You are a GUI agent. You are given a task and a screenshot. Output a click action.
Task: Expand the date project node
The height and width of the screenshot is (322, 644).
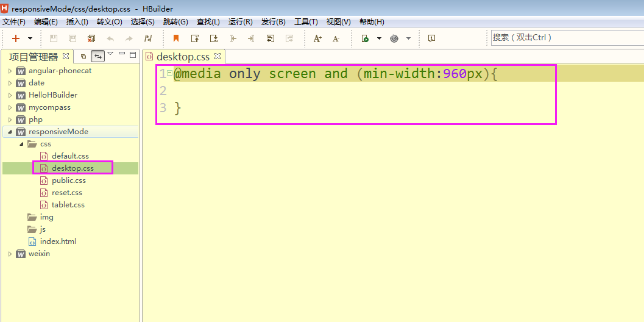click(10, 83)
